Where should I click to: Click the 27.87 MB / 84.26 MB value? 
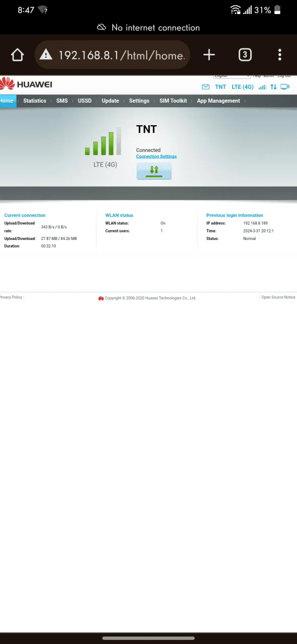(59, 238)
